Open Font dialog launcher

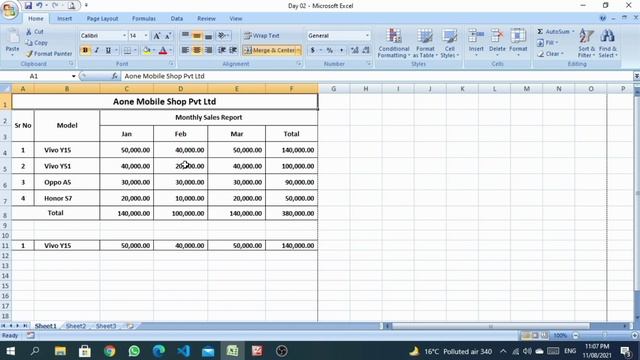[171, 64]
